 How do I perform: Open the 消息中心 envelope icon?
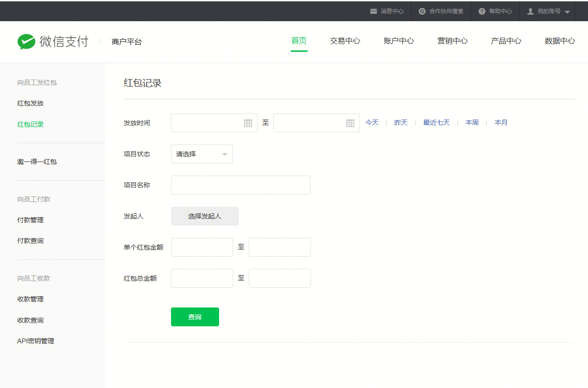(x=374, y=11)
